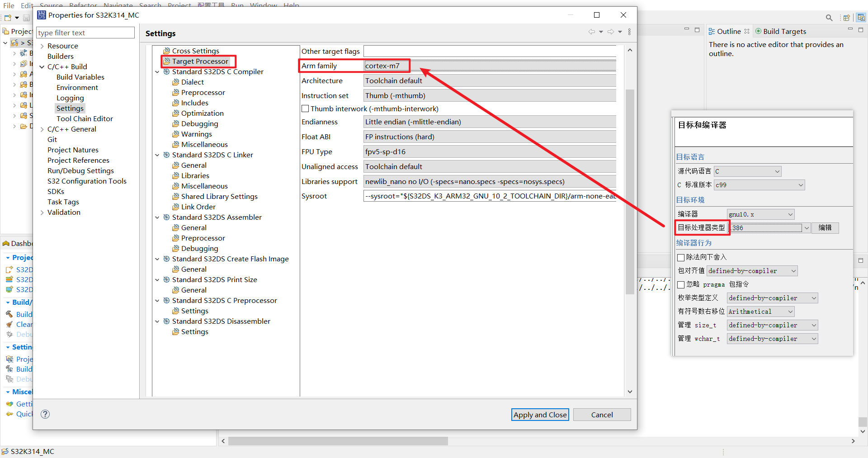Viewport: 868px width, 458px height.
Task: Click the bottom horizontal scrollbar thumb
Action: pos(338,441)
